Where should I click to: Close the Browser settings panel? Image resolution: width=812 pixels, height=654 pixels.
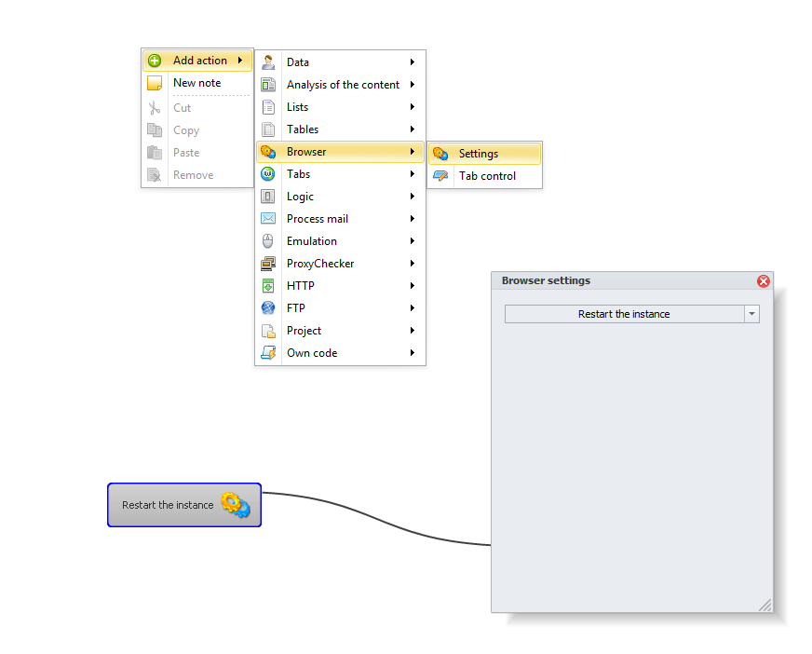pos(764,280)
